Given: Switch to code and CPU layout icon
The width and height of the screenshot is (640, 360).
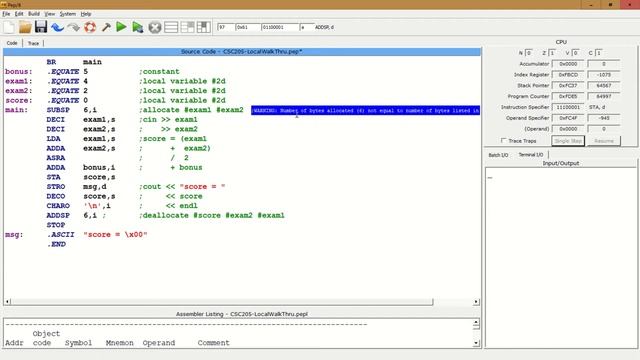Looking at the screenshot, I should [187, 27].
